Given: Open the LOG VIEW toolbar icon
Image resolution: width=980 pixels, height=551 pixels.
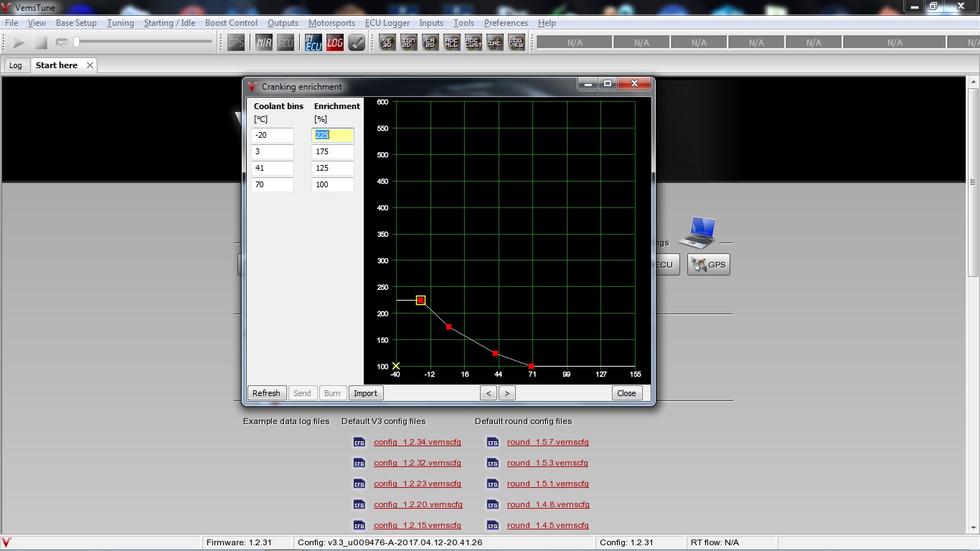Looking at the screenshot, I should tap(517, 43).
